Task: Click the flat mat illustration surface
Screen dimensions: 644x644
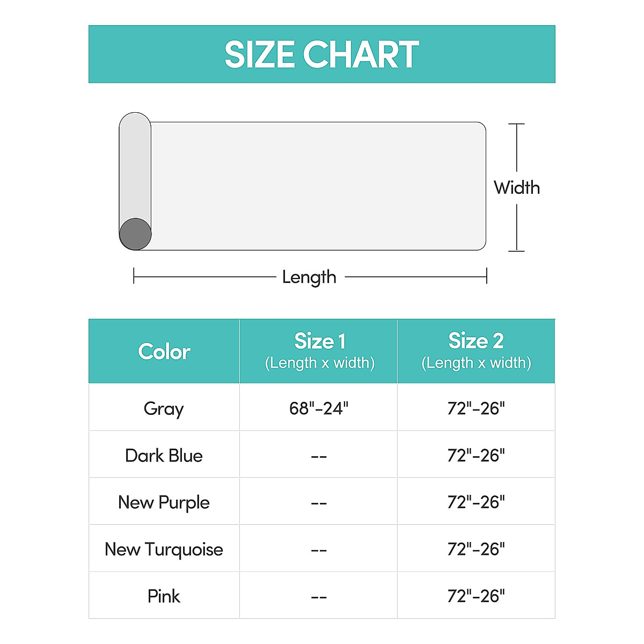Action: point(318,186)
